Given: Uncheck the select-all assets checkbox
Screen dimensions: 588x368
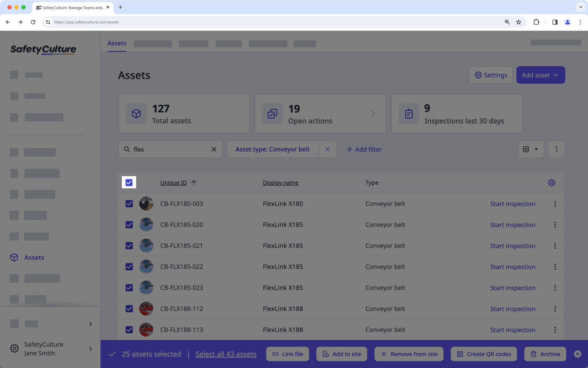Looking at the screenshot, I should 129,182.
